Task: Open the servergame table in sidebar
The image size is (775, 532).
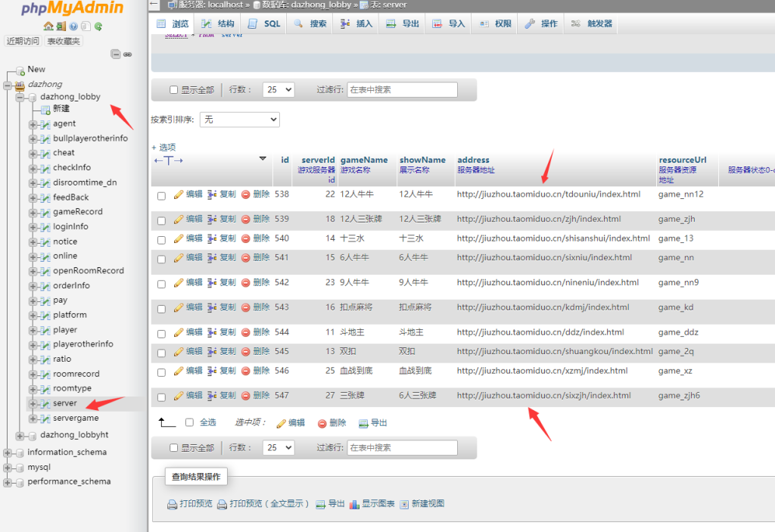Action: (76, 418)
